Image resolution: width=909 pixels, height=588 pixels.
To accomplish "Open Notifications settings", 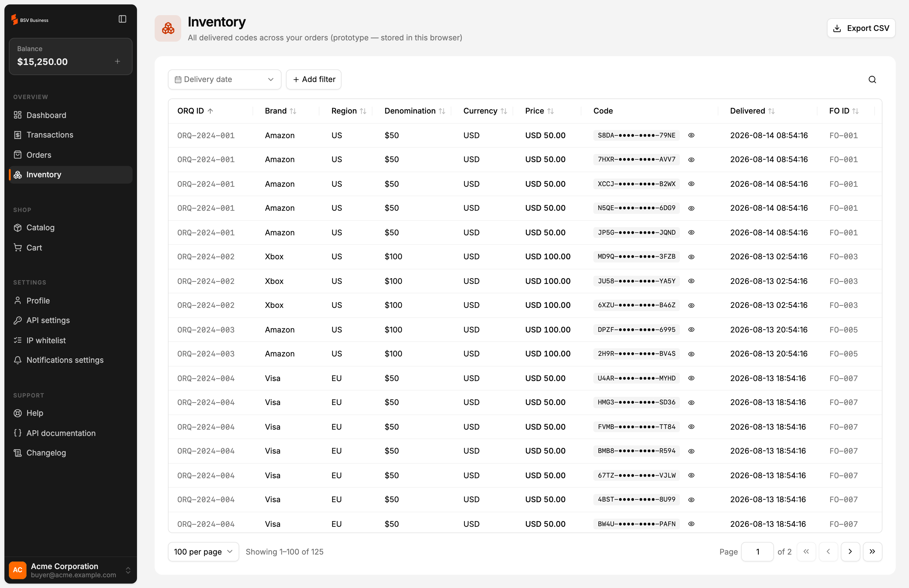I will 71,360.
